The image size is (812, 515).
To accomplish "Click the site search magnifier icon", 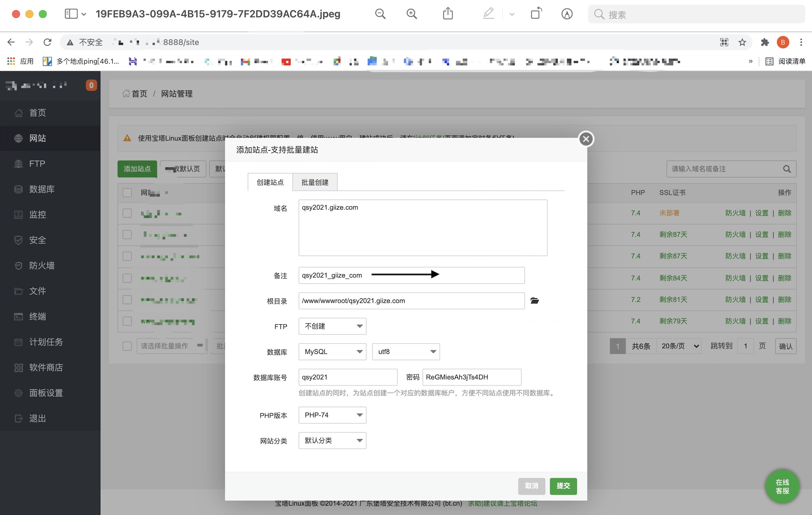I will click(x=787, y=169).
